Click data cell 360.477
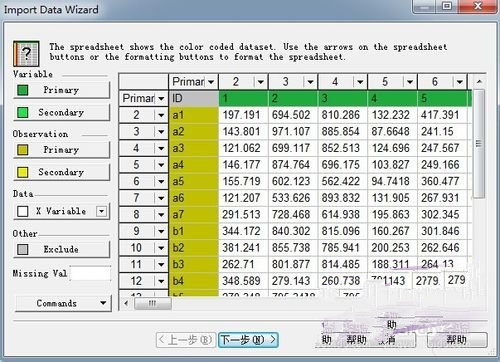Viewport: 500px width, 362px height. (x=442, y=181)
